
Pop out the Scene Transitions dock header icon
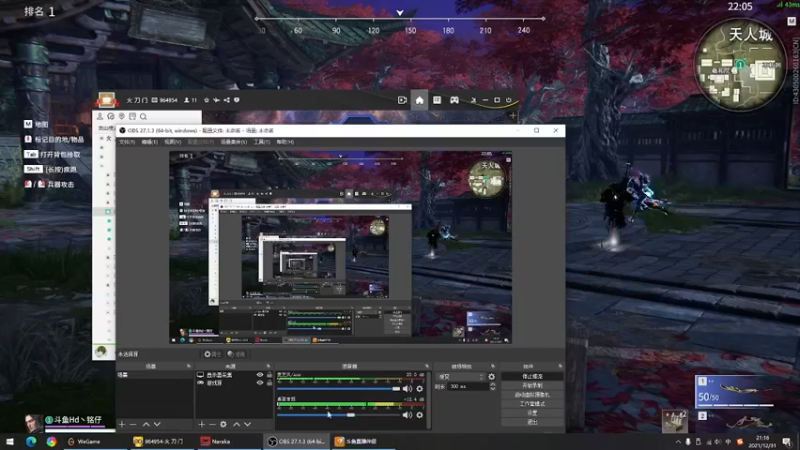click(x=493, y=366)
